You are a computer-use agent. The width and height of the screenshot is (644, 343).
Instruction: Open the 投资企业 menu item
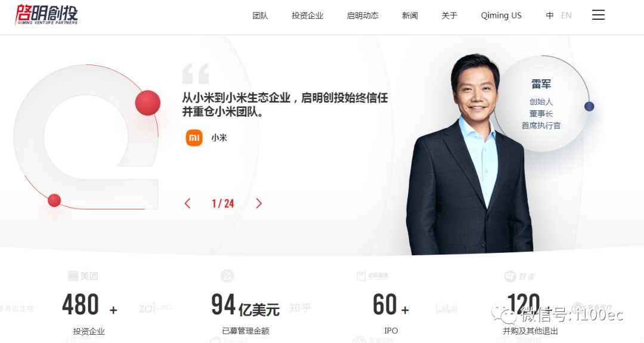pos(308,16)
